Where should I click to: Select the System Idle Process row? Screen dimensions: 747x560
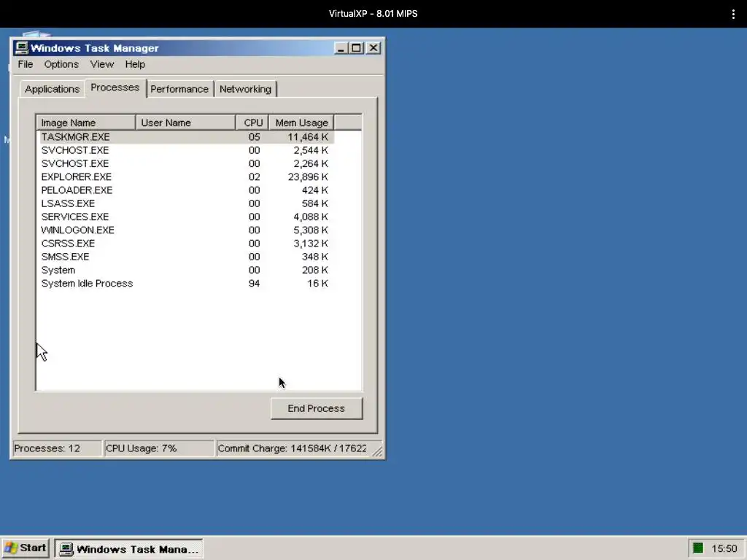click(187, 284)
